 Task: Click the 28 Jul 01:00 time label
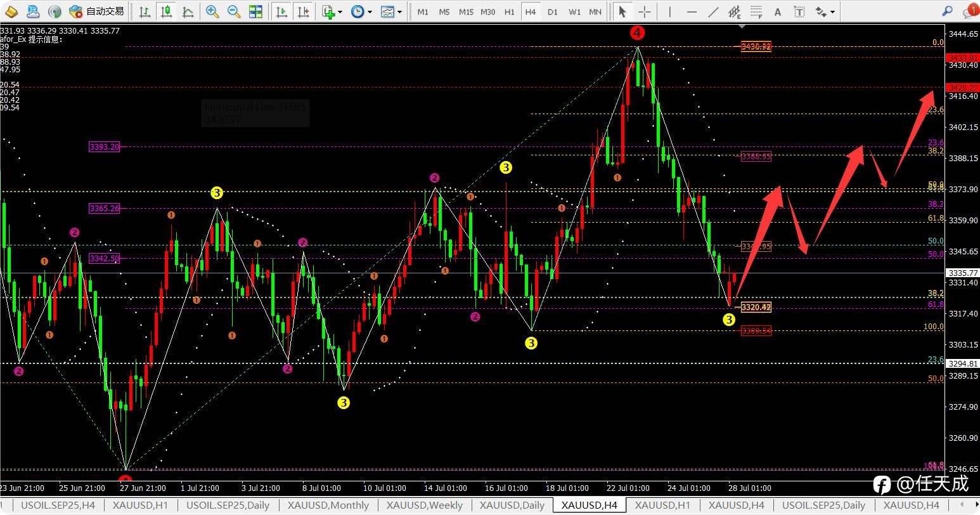click(x=749, y=488)
